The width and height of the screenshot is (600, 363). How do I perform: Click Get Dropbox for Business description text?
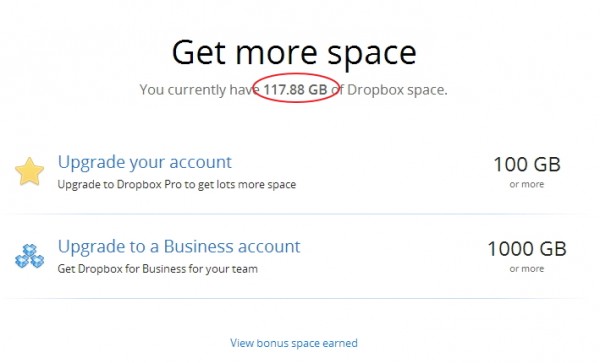point(158,269)
